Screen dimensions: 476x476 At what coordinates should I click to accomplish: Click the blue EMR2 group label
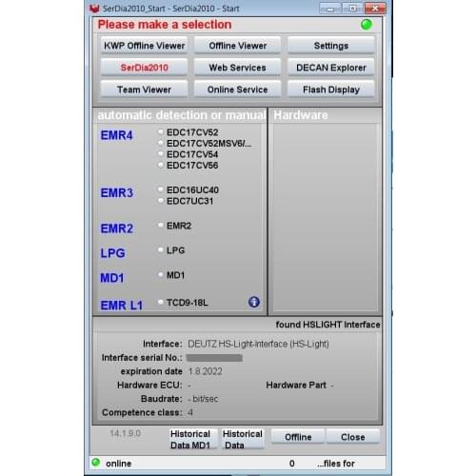click(x=116, y=228)
